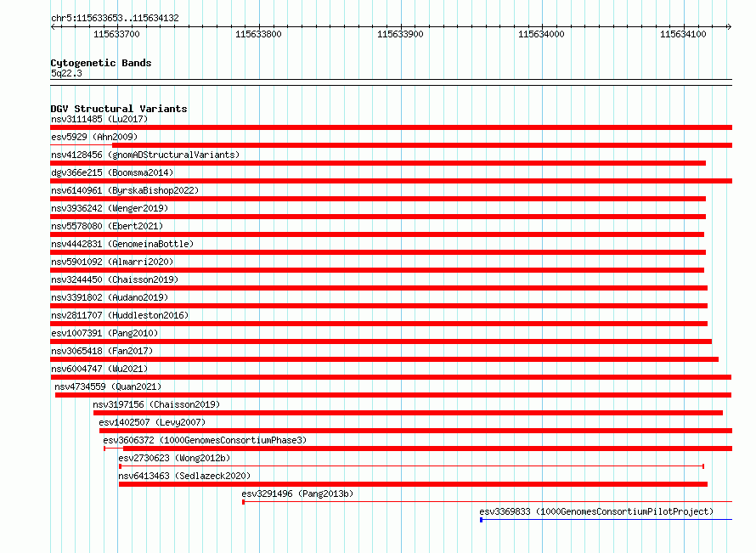Click the nsv3111485 (Lu2017) variant label

(99, 119)
